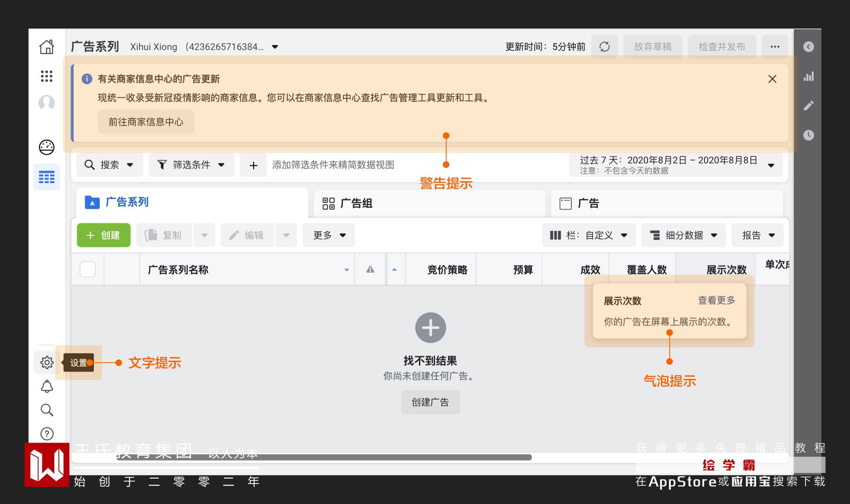
Task: Expand the 栏: 自定义 columns dropdown
Action: click(x=589, y=235)
